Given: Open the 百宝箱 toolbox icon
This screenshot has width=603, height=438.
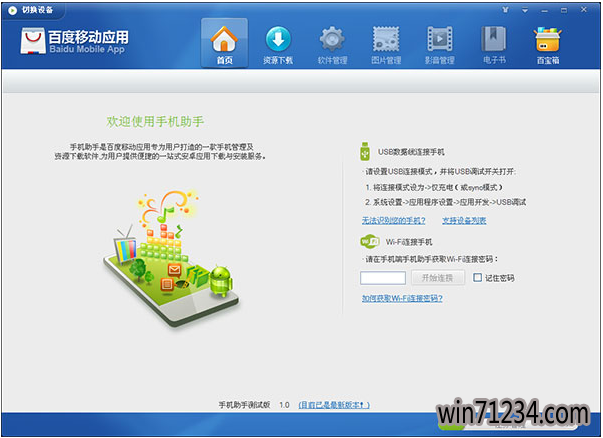Looking at the screenshot, I should pos(548,43).
